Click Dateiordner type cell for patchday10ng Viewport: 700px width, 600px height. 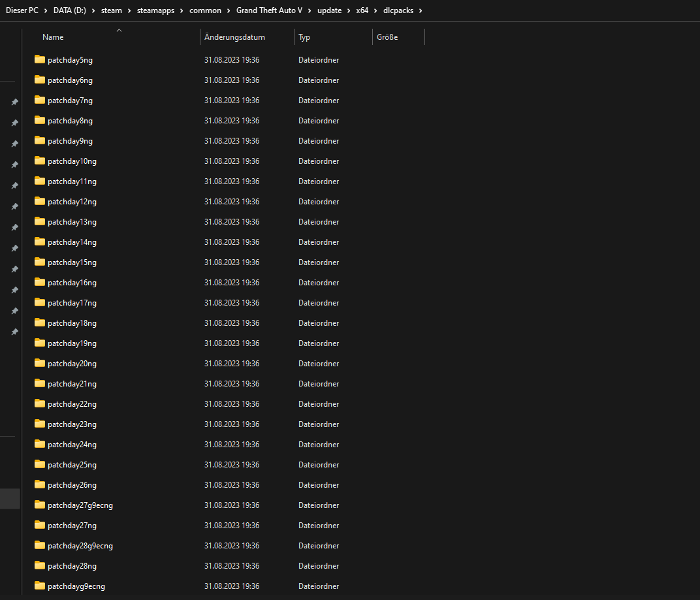319,161
